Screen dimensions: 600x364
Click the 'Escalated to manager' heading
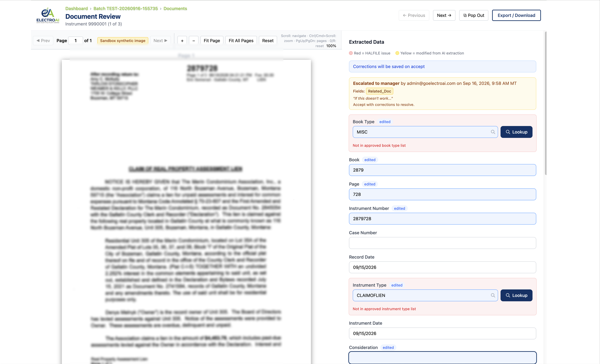(376, 83)
